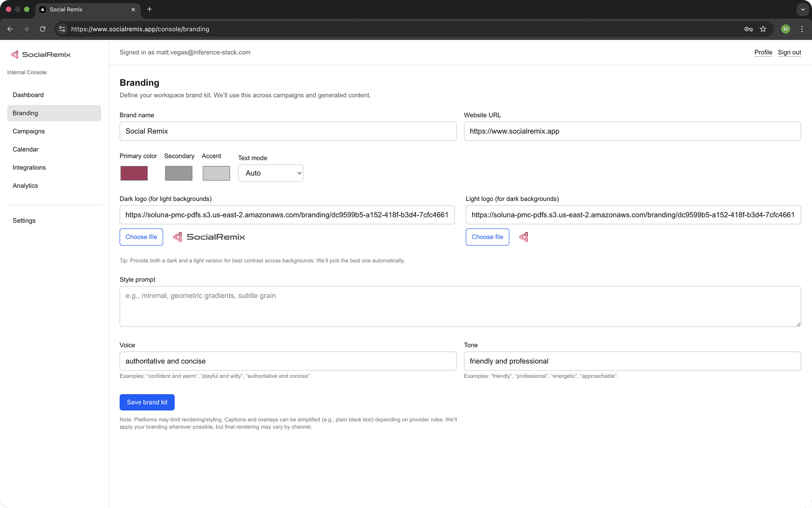The width and height of the screenshot is (812, 508).
Task: Click the browser back arrow
Action: tap(10, 29)
